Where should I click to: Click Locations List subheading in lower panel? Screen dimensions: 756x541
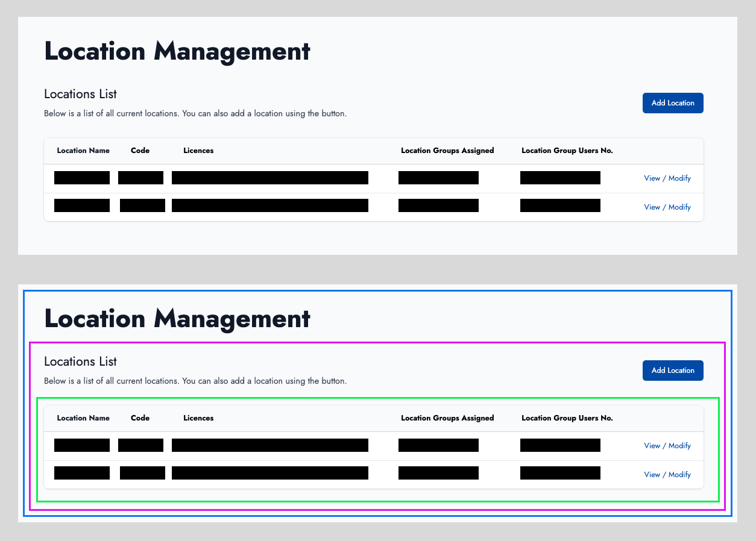(x=81, y=361)
